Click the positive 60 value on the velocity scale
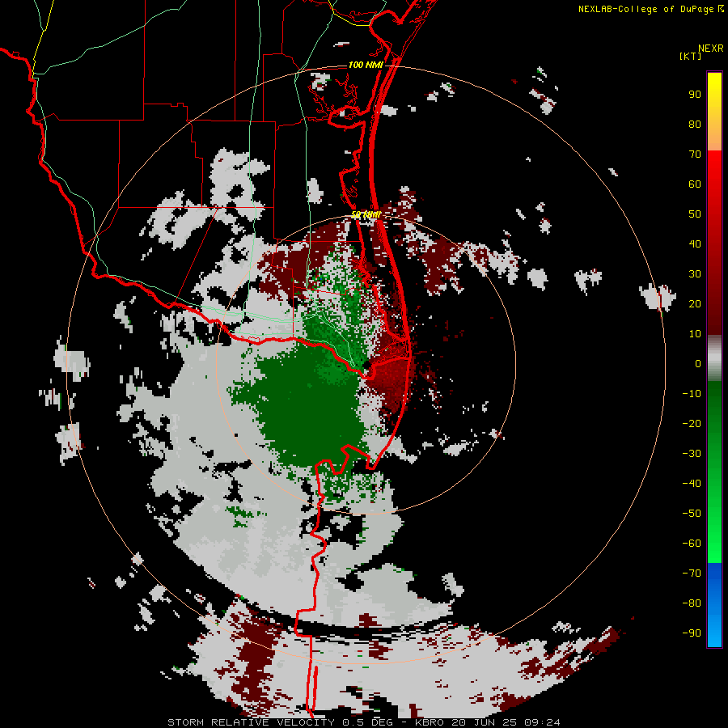728x728 pixels. coord(695,184)
